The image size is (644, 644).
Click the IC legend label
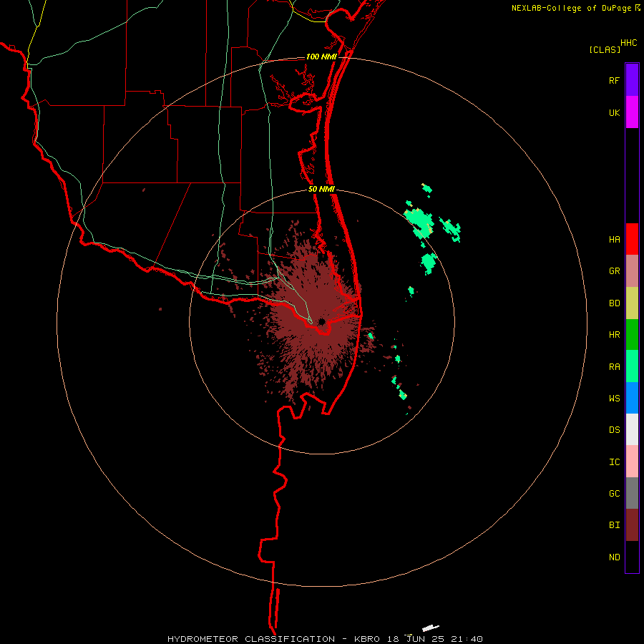click(614, 462)
